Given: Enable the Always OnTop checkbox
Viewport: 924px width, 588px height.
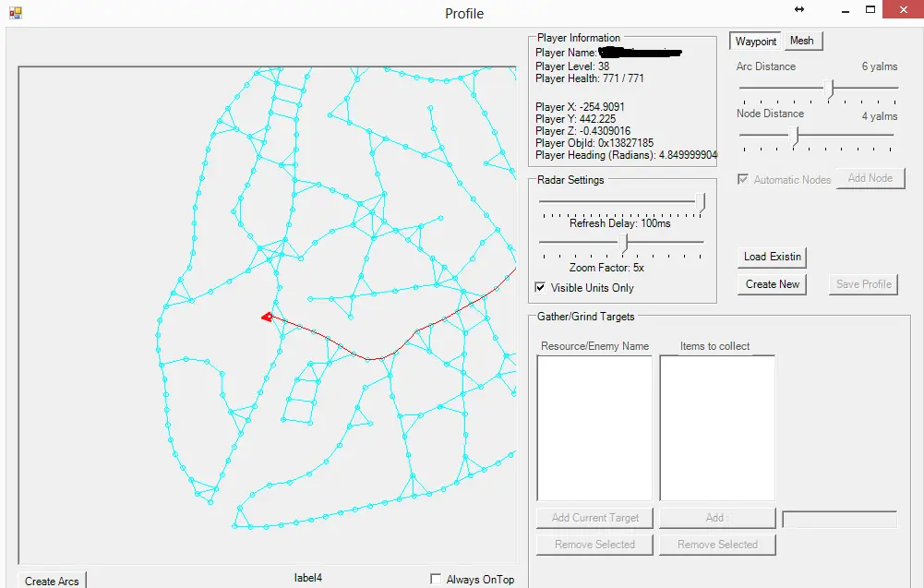Looking at the screenshot, I should (x=436, y=579).
